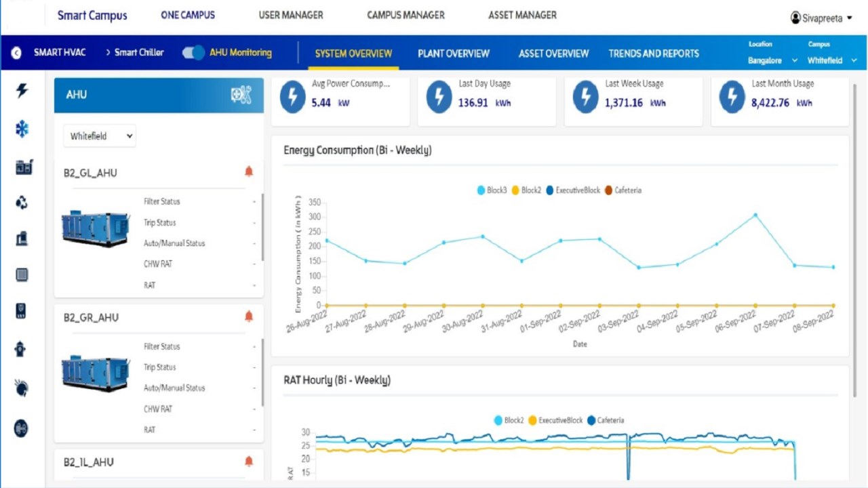Open the CAMPUS MANAGER menu
The image size is (868, 488).
pos(406,15)
